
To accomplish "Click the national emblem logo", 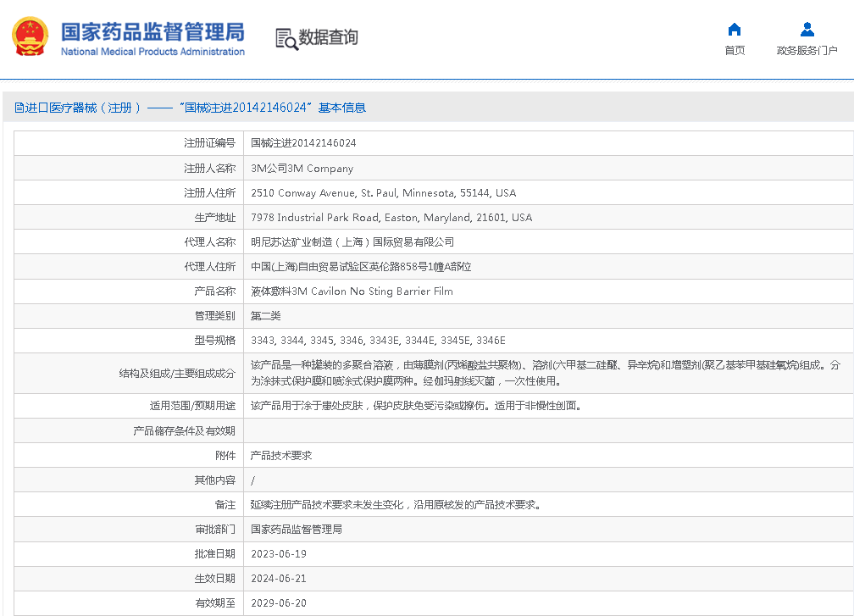I will [x=30, y=36].
